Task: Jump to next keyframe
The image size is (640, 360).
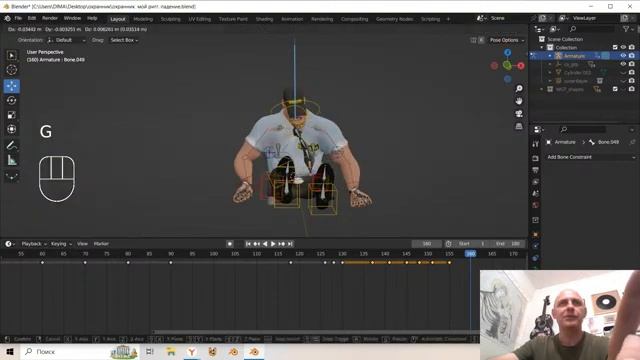Action: click(282, 244)
